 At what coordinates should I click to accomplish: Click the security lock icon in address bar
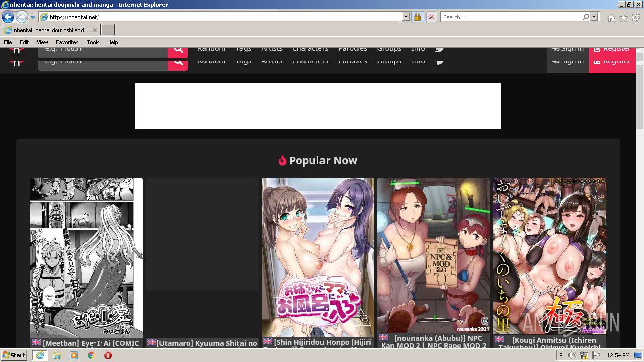pyautogui.click(x=417, y=17)
